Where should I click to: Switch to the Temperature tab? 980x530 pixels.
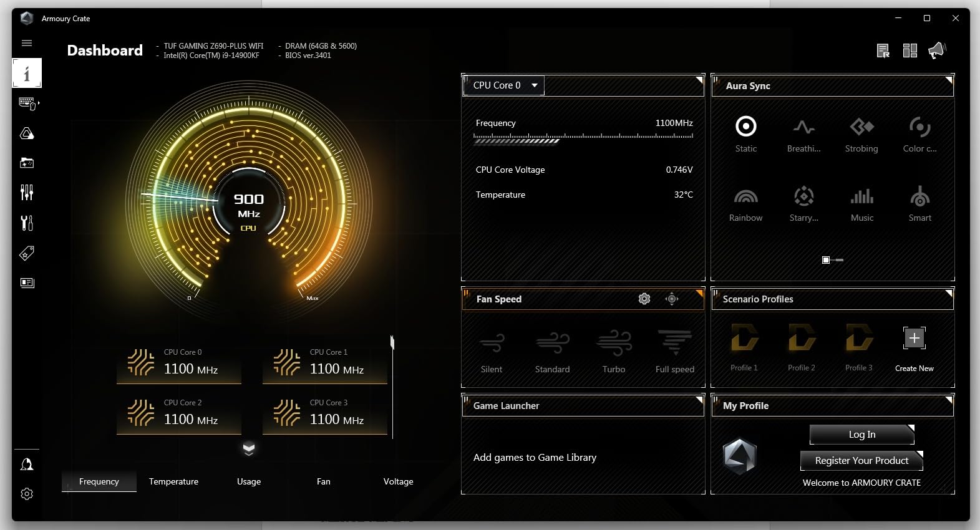(x=173, y=481)
